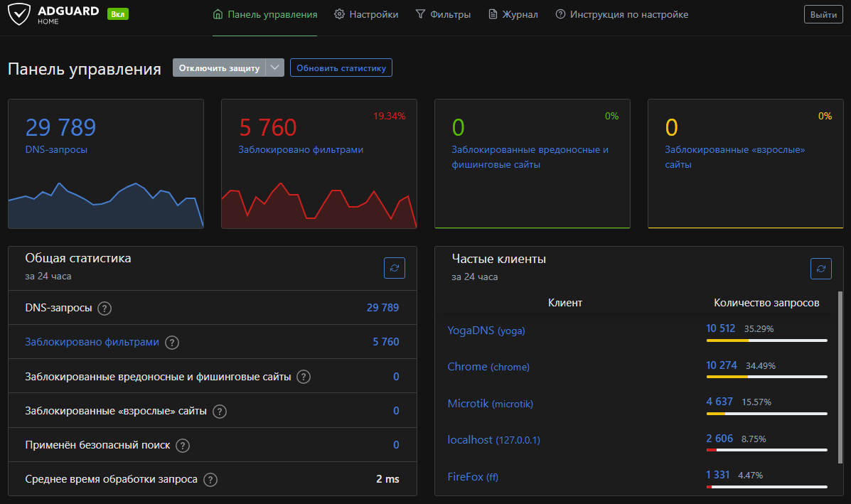This screenshot has height=504, width=851.
Task: Open the YogaDNS (yoga) client link
Action: pos(486,331)
